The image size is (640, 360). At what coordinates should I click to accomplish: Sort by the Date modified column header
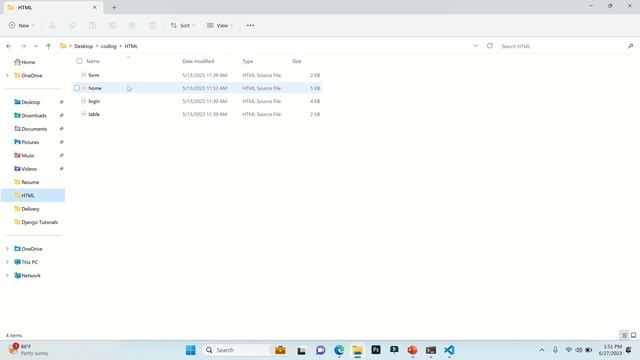pyautogui.click(x=198, y=61)
